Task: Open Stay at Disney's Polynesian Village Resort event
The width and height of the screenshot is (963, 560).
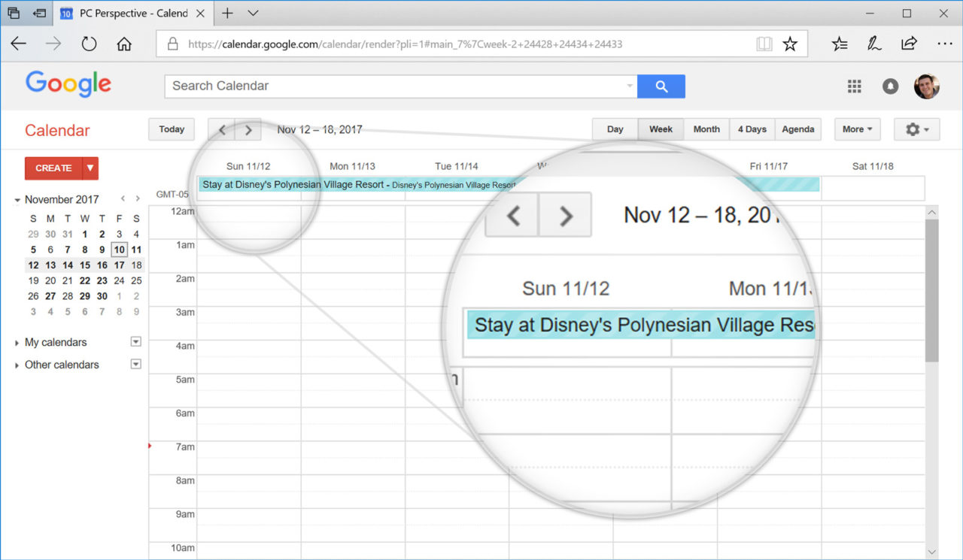Action: click(509, 185)
